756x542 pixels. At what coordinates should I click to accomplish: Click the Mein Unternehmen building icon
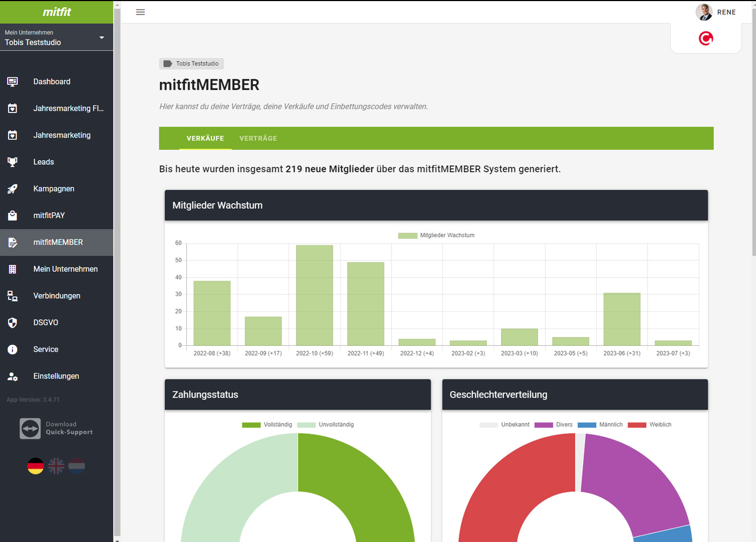[12, 269]
